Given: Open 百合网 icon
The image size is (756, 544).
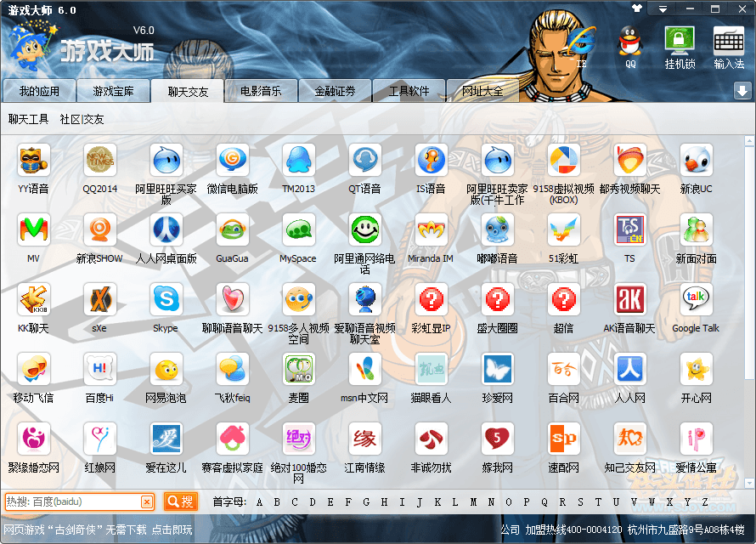Looking at the screenshot, I should pos(564,369).
